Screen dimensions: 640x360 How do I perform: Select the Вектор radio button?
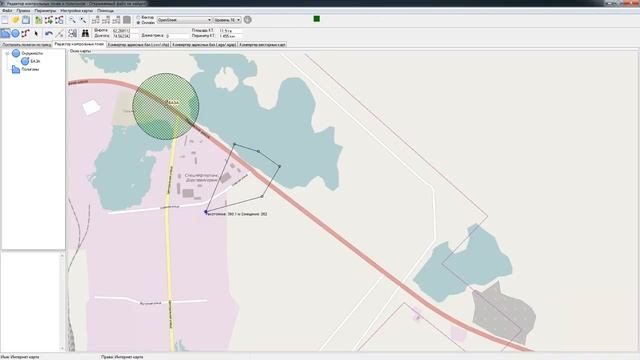[x=138, y=18]
